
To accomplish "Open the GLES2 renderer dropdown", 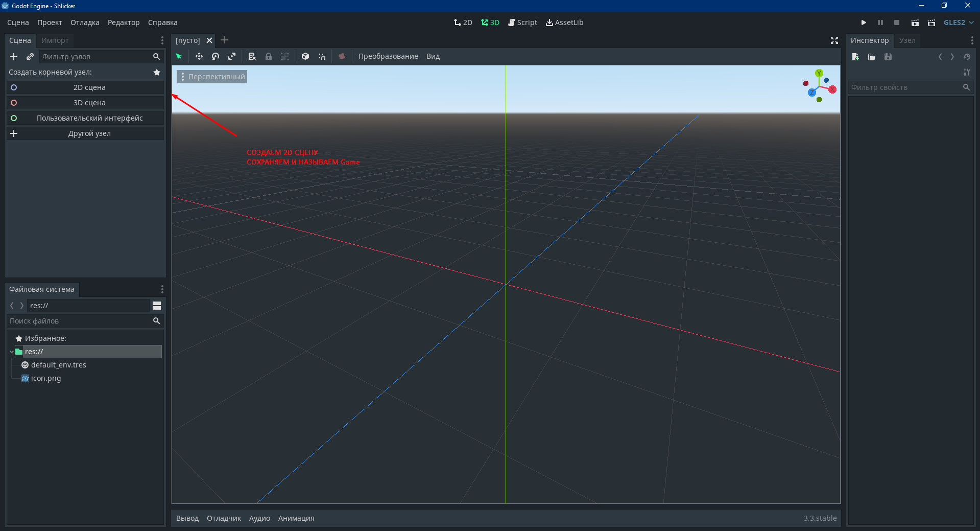I will tap(959, 22).
